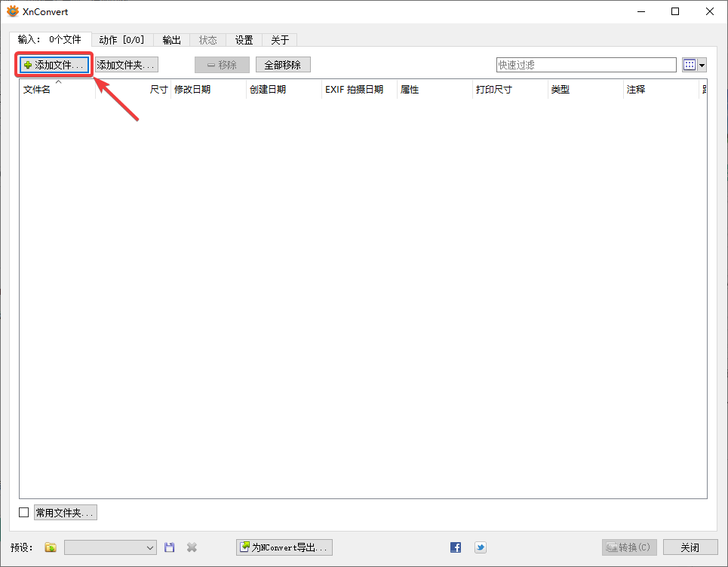Switch to the 输出 tab
The image size is (728, 567).
pyautogui.click(x=171, y=40)
